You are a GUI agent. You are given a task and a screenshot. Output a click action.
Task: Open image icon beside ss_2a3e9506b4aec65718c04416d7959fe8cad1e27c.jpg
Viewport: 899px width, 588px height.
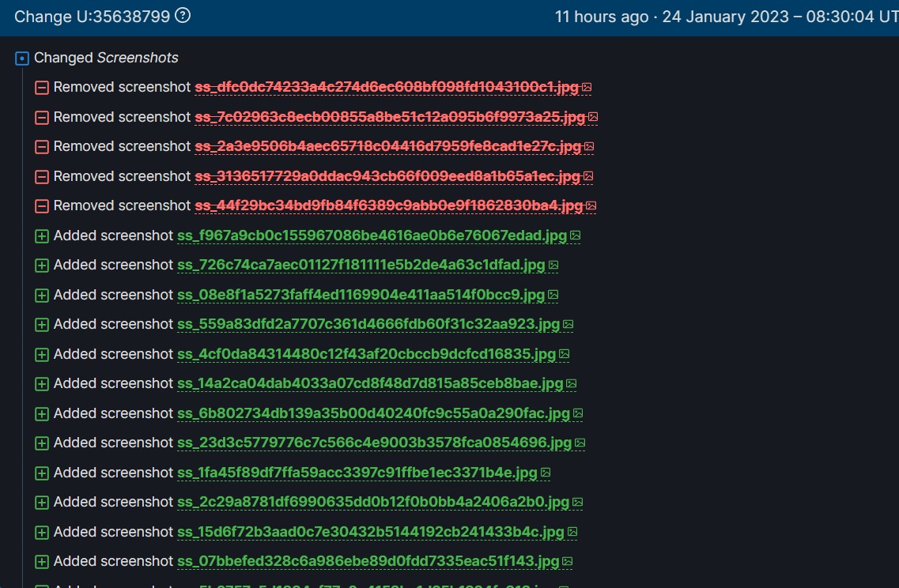click(x=589, y=147)
